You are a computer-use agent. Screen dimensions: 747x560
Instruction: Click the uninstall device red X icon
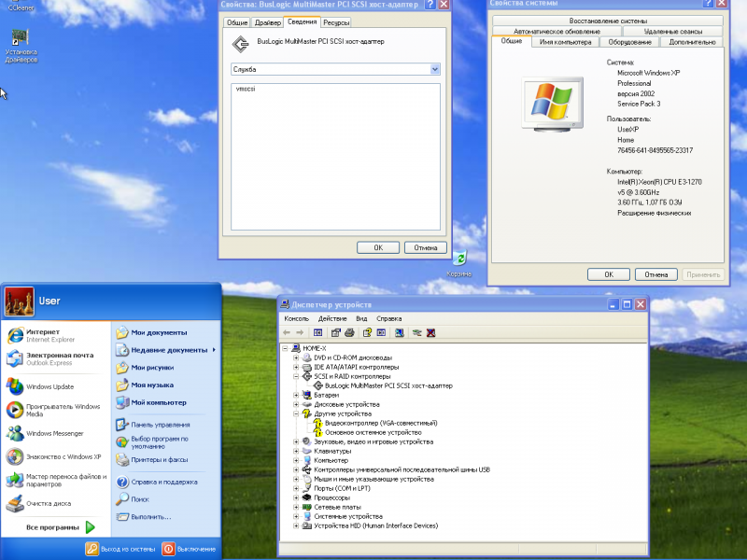(x=431, y=333)
